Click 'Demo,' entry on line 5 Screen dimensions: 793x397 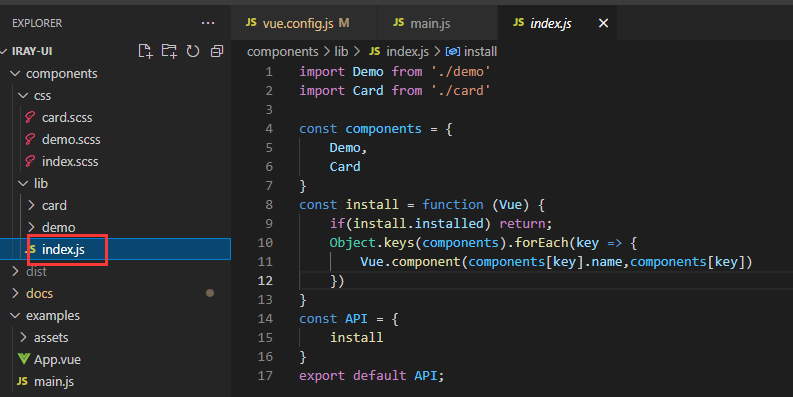[x=348, y=148]
